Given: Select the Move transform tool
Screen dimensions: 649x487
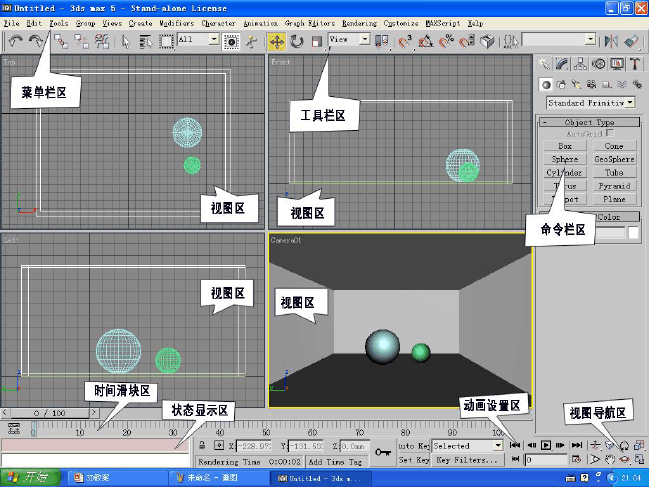Looking at the screenshot, I should click(277, 41).
